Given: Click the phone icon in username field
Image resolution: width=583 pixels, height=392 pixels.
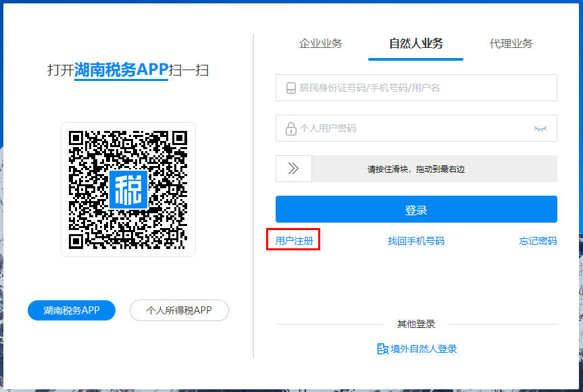Looking at the screenshot, I should pos(290,88).
